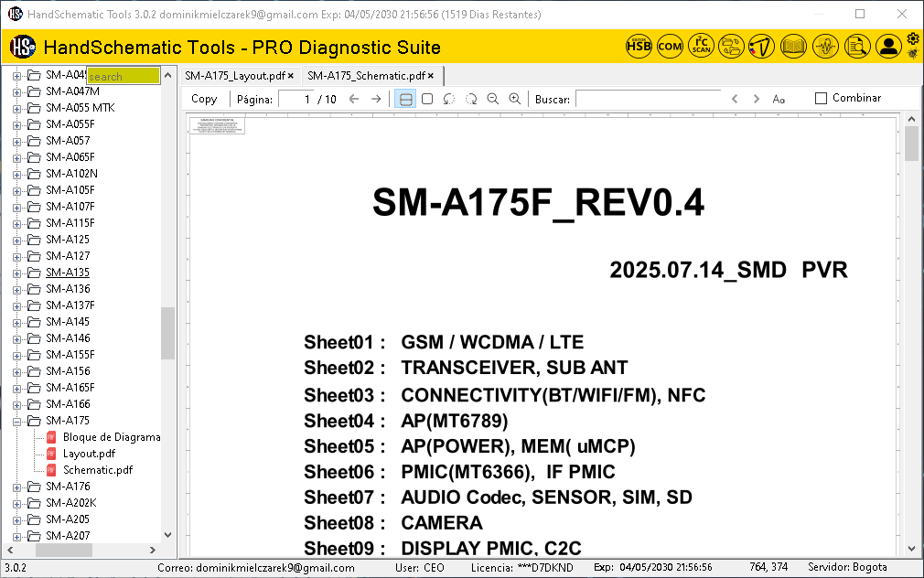Open the user profile icon
Screen dimensions: 924x578
[888, 46]
